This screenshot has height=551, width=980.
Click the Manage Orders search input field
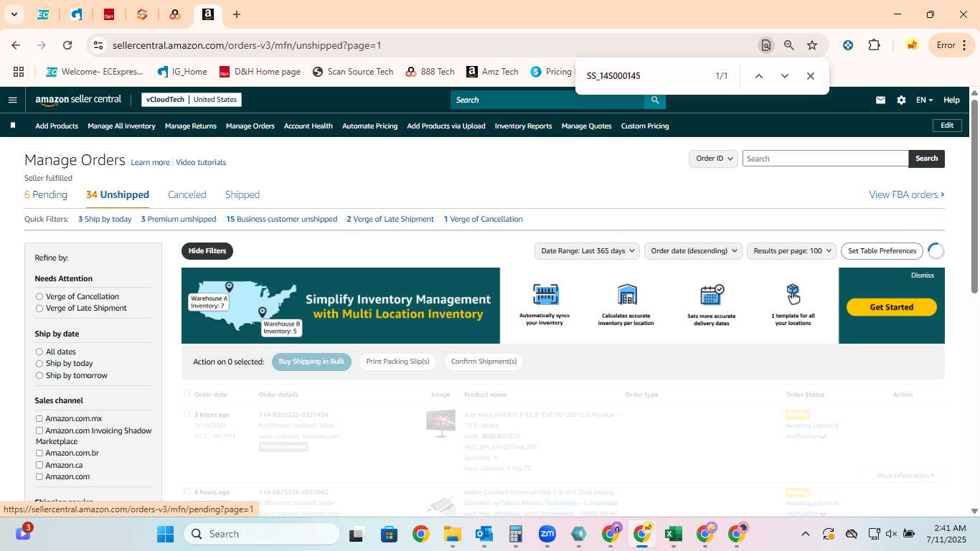click(825, 159)
